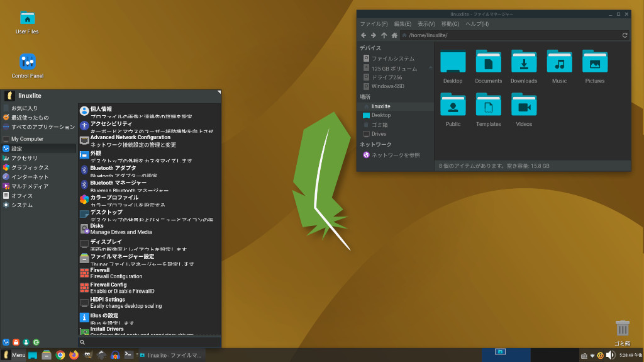This screenshot has width=644, height=362.
Task: Go to parent folder with up arrow
Action: pos(384,35)
